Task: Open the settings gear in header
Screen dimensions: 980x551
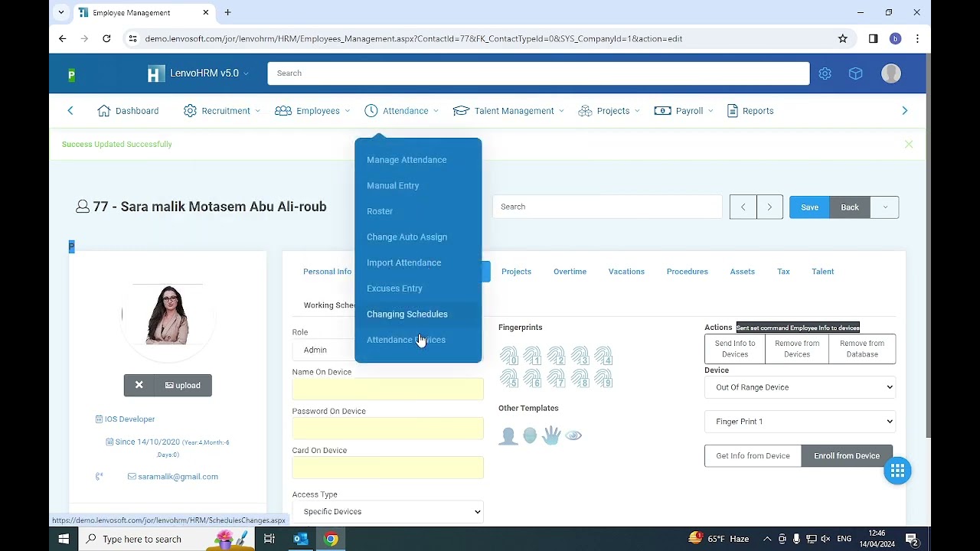Action: pos(825,73)
